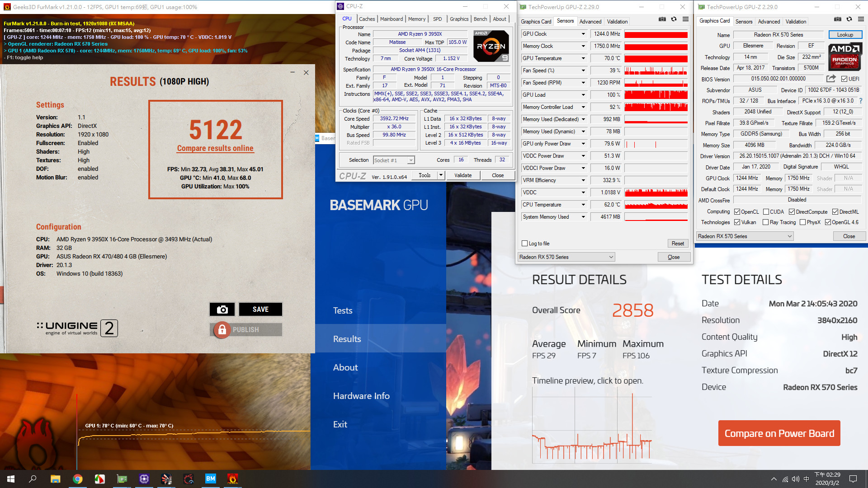The height and width of the screenshot is (488, 868).
Task: Open File Explorer from taskbar
Action: coord(55,479)
